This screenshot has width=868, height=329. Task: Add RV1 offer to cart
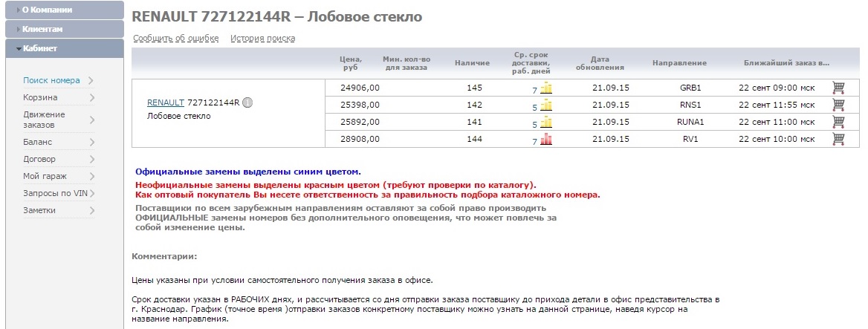click(x=838, y=139)
